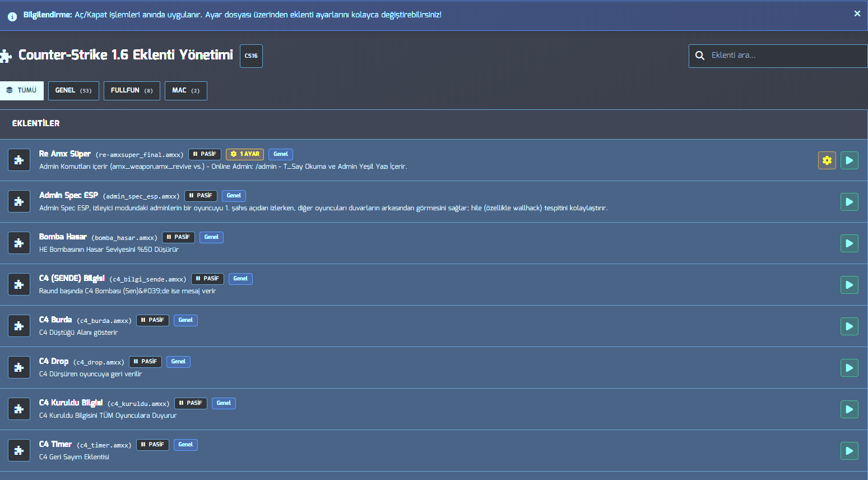Click the PASİF badge of Bomba Hasar
868x480 pixels.
[x=178, y=237]
